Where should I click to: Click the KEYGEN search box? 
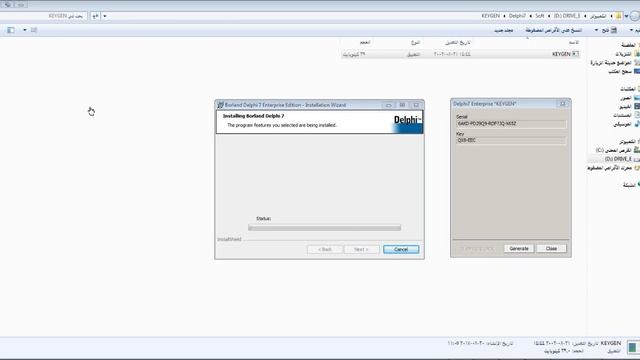43,16
